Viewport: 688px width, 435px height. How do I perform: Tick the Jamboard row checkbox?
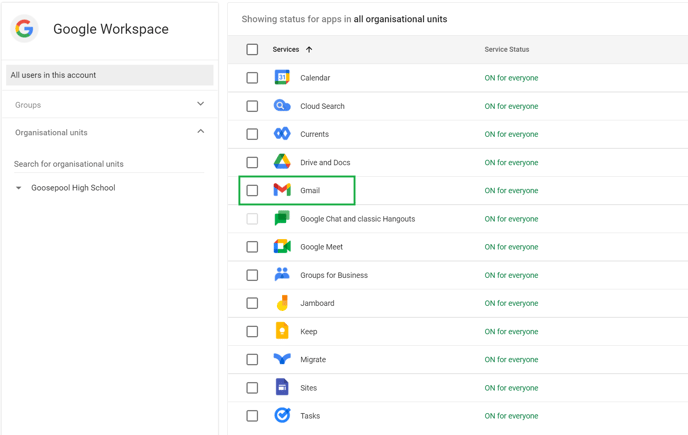(x=252, y=303)
